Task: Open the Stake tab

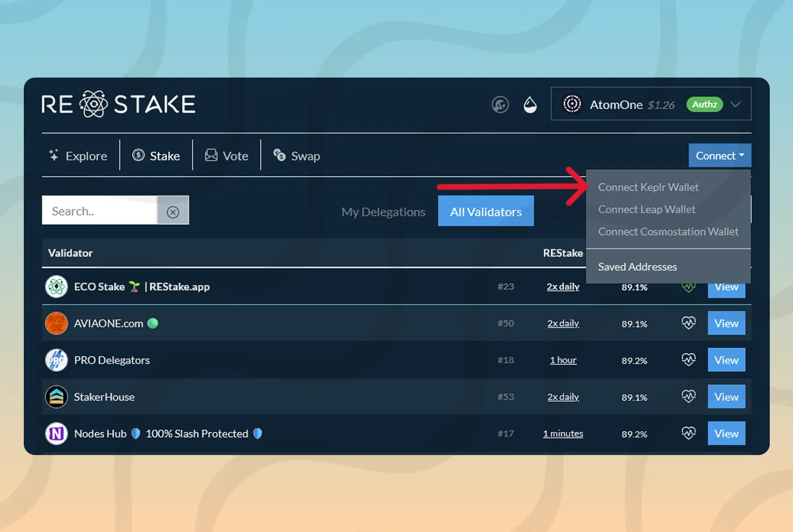Action: click(156, 156)
